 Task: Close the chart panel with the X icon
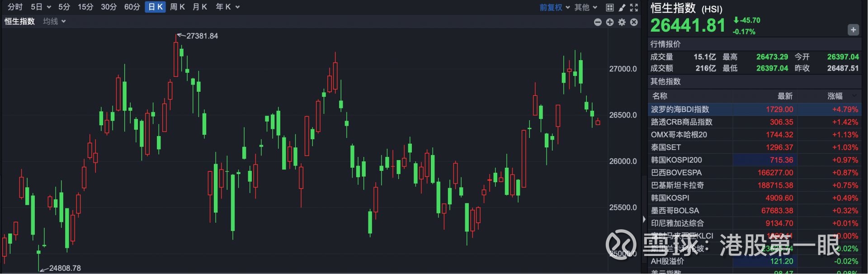[634, 22]
